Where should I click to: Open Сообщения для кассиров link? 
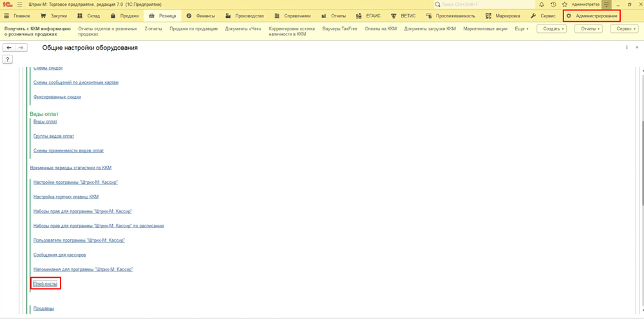pyautogui.click(x=59, y=255)
